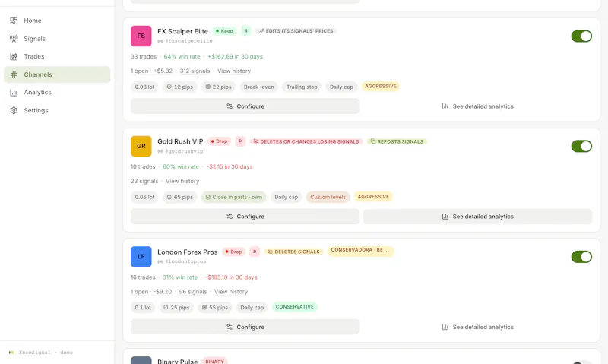
Task: View history of Gold Rush VIP signals
Action: (182, 181)
